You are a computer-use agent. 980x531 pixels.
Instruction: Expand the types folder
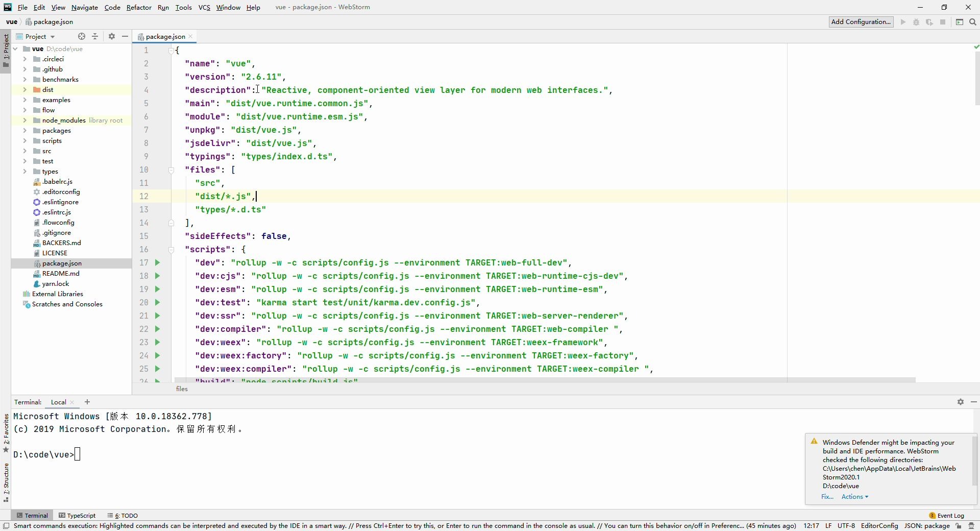[x=24, y=172]
